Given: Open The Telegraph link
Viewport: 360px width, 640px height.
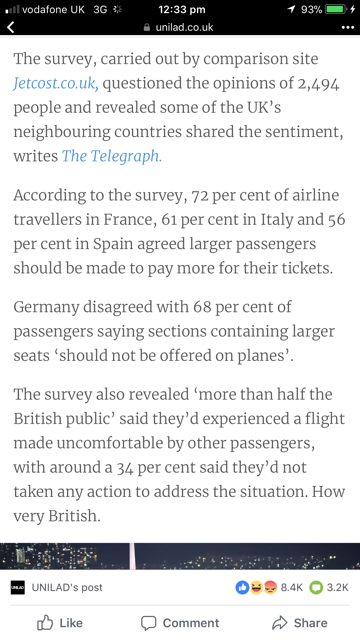Looking at the screenshot, I should pyautogui.click(x=111, y=156).
